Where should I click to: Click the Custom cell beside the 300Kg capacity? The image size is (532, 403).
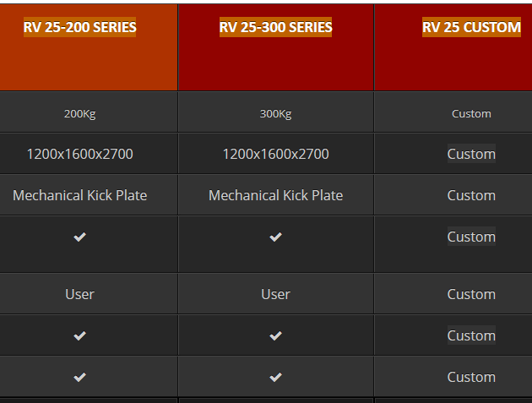click(471, 114)
